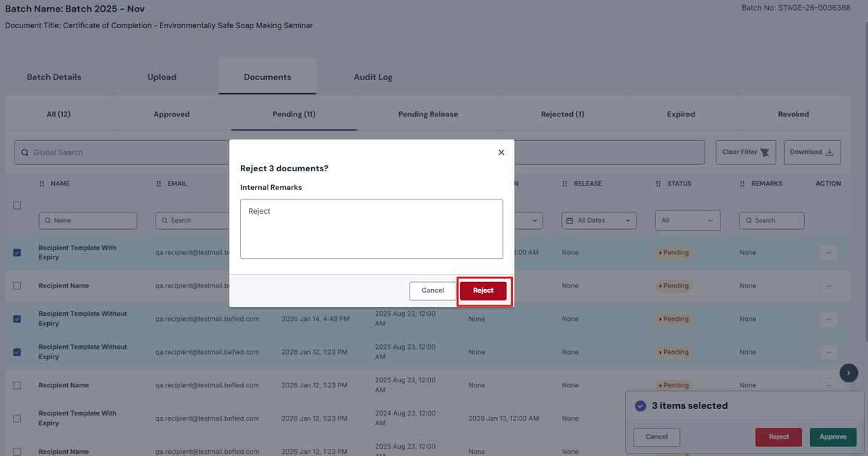Click the Reject 3 documents? dialog title
Image resolution: width=868 pixels, height=456 pixels.
[x=284, y=168]
